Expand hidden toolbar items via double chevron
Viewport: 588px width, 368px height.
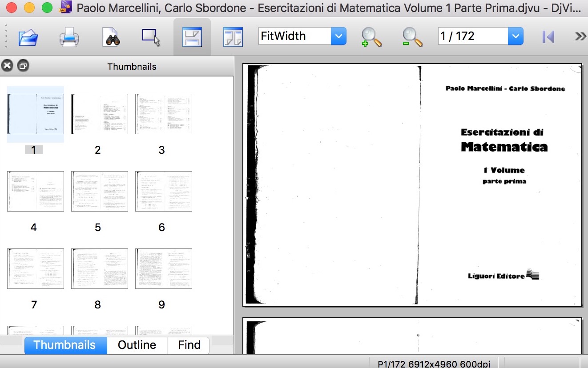point(580,36)
